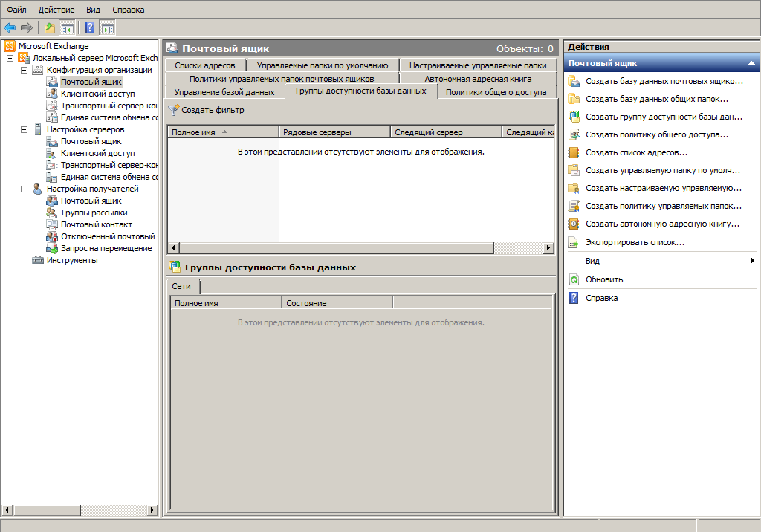Click icon for Создать базу данных почтовых ящиков

click(x=574, y=81)
